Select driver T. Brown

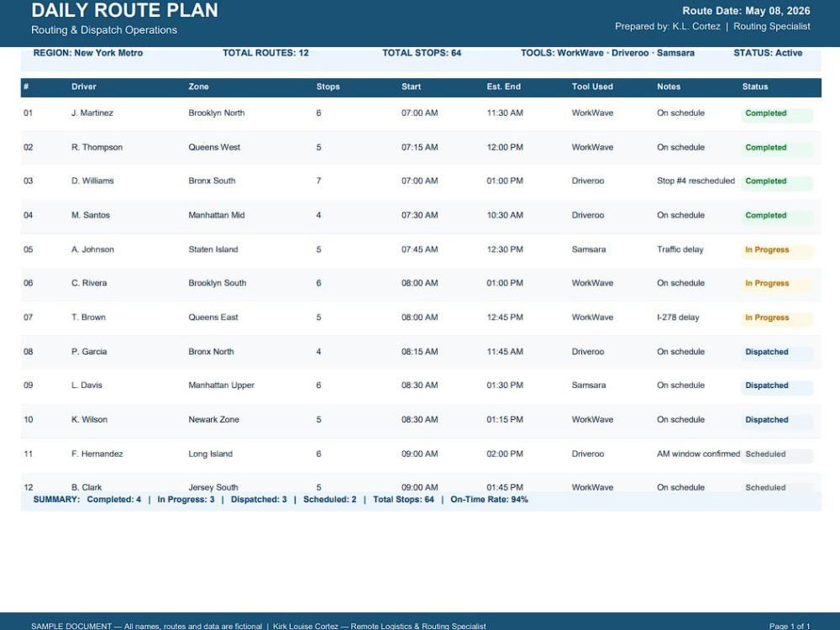point(88,318)
